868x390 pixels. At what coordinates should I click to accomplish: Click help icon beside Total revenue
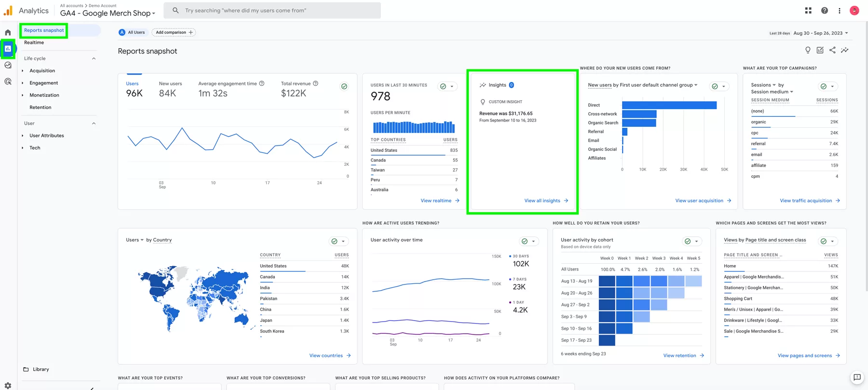[x=315, y=83]
